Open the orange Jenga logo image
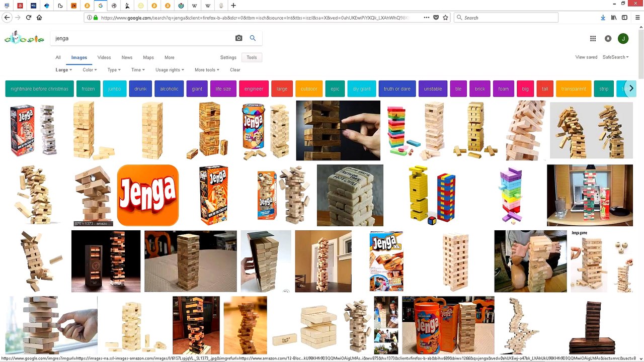Viewport: 644px width, 362px height. (x=148, y=196)
